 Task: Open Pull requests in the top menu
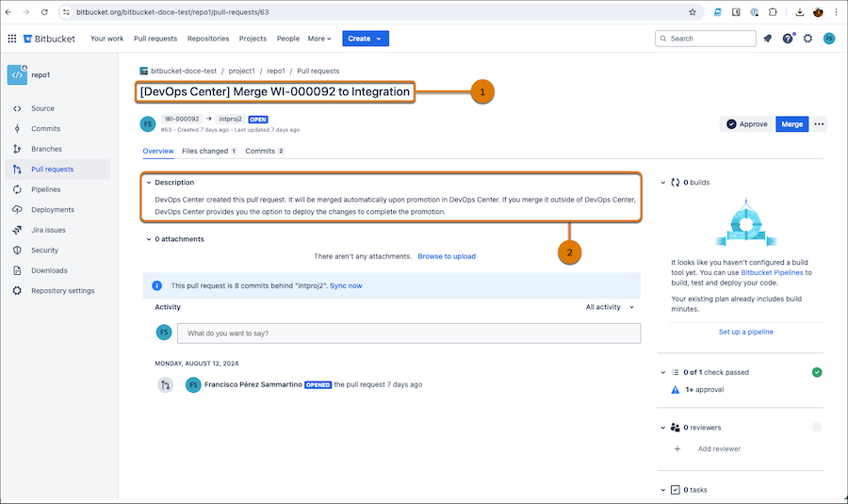pos(155,39)
